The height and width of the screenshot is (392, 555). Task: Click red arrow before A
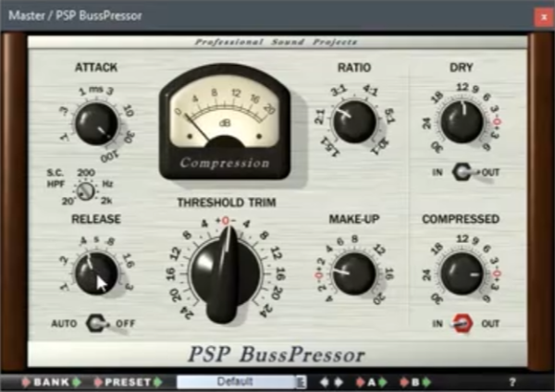[360, 383]
